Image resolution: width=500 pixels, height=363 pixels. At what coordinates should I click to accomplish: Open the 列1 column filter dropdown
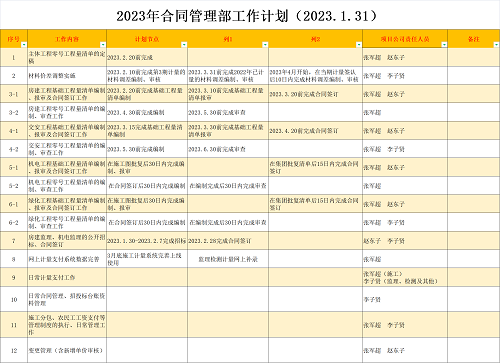tap(265, 45)
